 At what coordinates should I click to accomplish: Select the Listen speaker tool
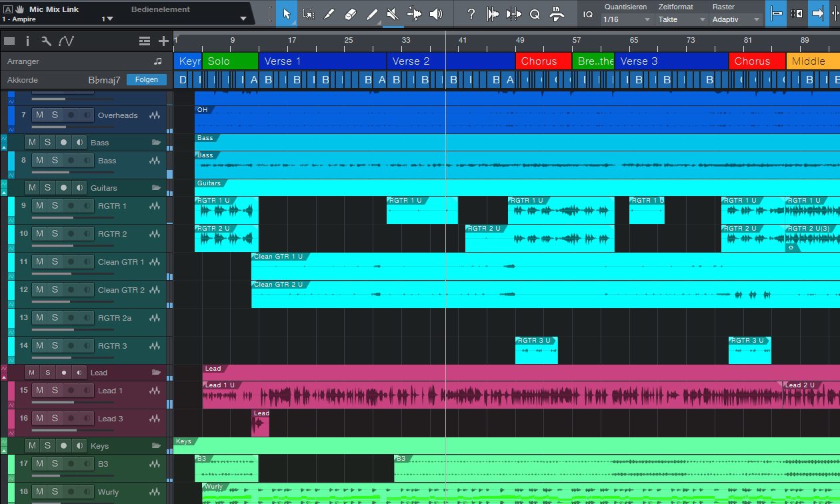pyautogui.click(x=436, y=14)
